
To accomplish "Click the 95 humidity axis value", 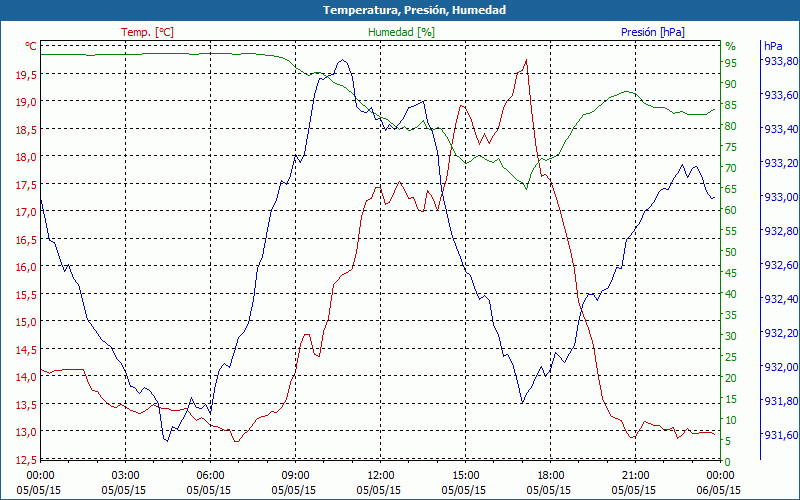I will [x=730, y=62].
